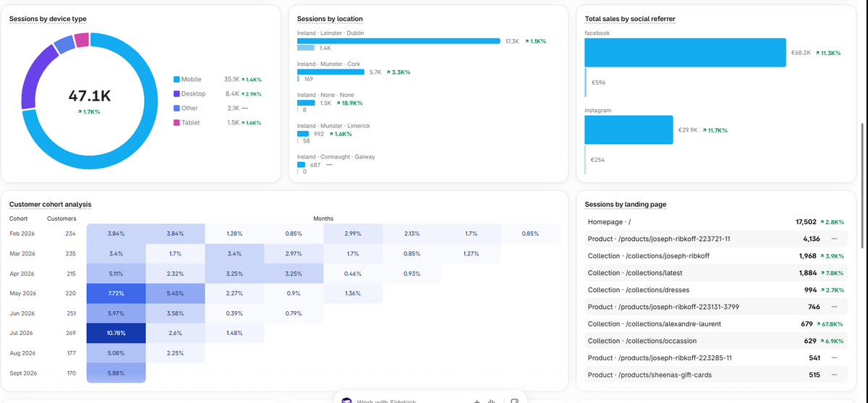Click the 5.11% cohort cell for Apr 2026
The image size is (868, 403).
tap(116, 273)
